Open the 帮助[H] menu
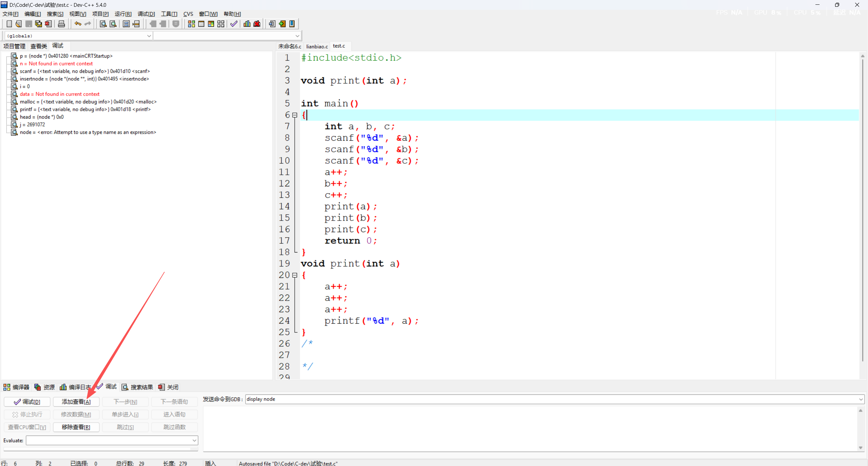Viewport: 868px width, 466px height. point(232,14)
